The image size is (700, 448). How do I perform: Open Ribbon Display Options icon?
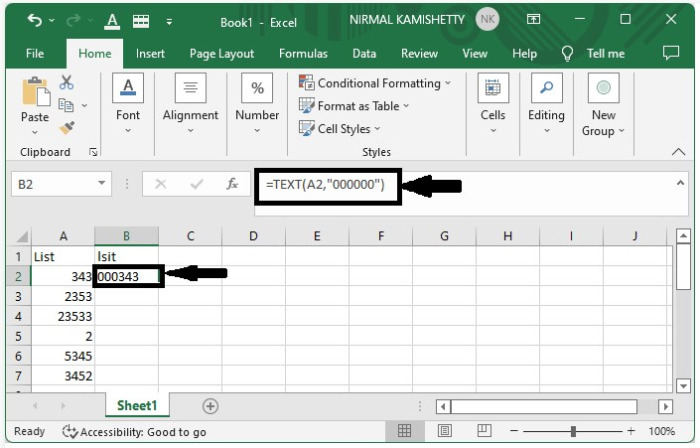[x=533, y=19]
